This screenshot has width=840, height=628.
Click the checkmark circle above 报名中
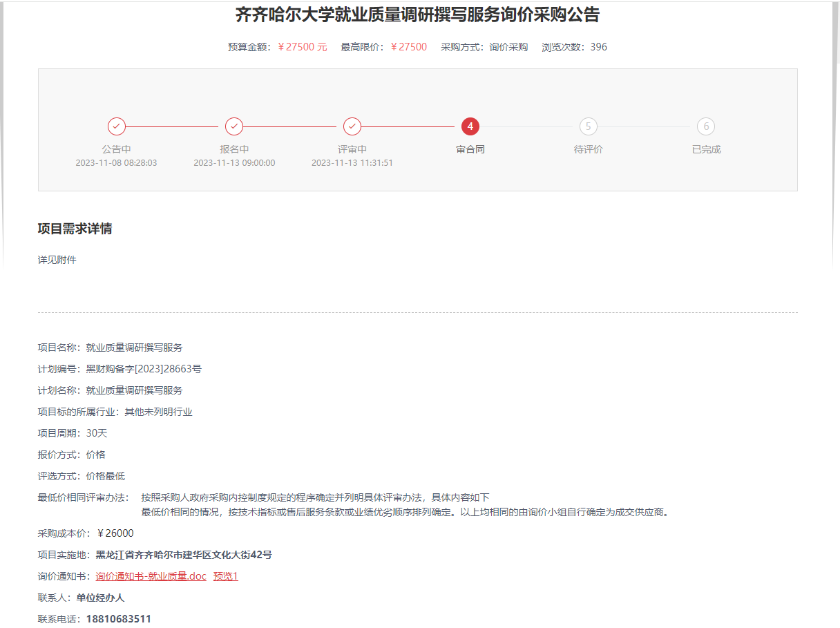pos(234,126)
